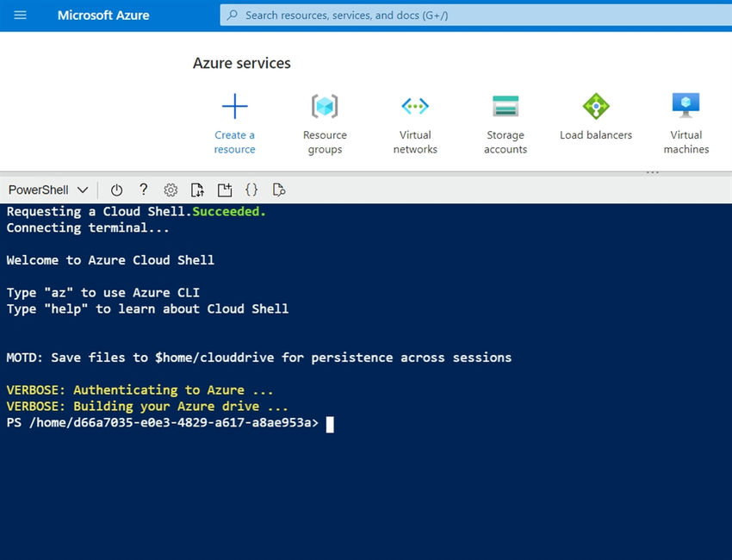Open the Azure portal hamburger menu
732x560 pixels.
tap(20, 15)
